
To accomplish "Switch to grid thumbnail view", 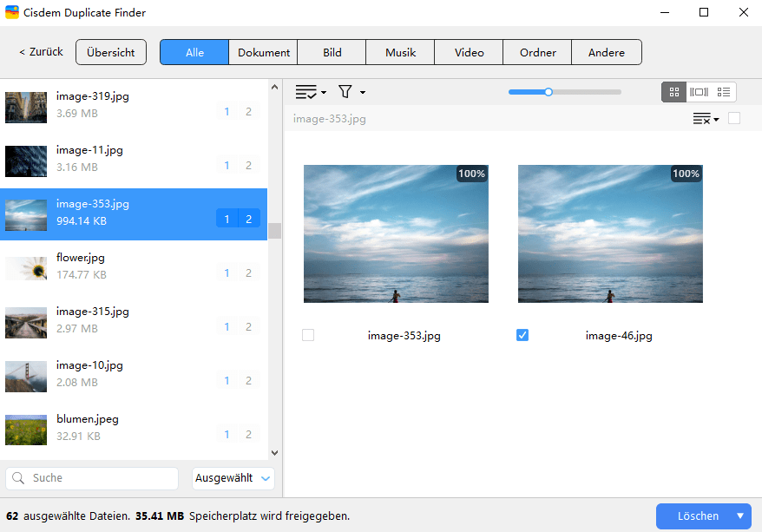I will [x=673, y=92].
